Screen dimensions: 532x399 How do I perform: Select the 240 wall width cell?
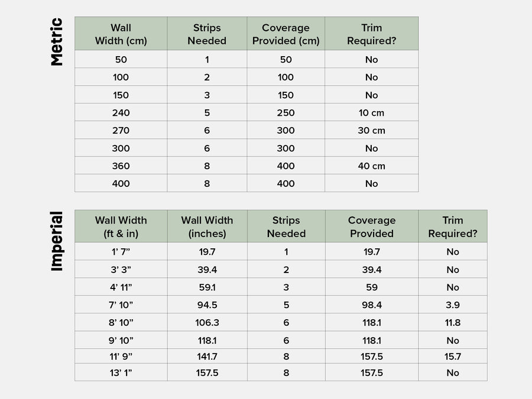click(121, 112)
